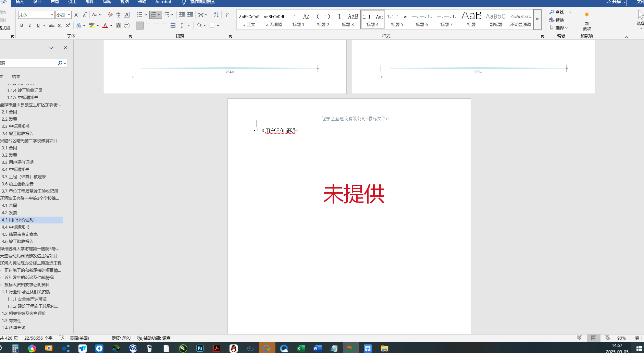Open Excel from the taskbar
Viewport: 644px width, 353px height.
(300, 348)
